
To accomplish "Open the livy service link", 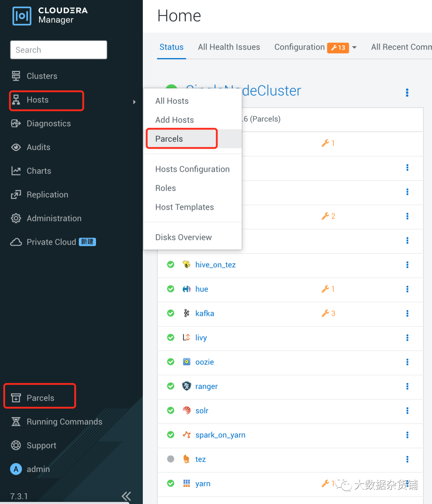I will coord(201,337).
